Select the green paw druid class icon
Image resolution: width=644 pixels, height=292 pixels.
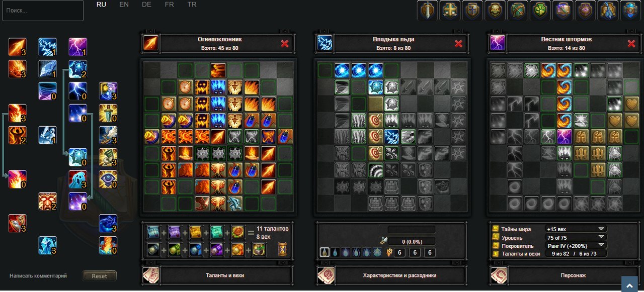click(x=540, y=10)
